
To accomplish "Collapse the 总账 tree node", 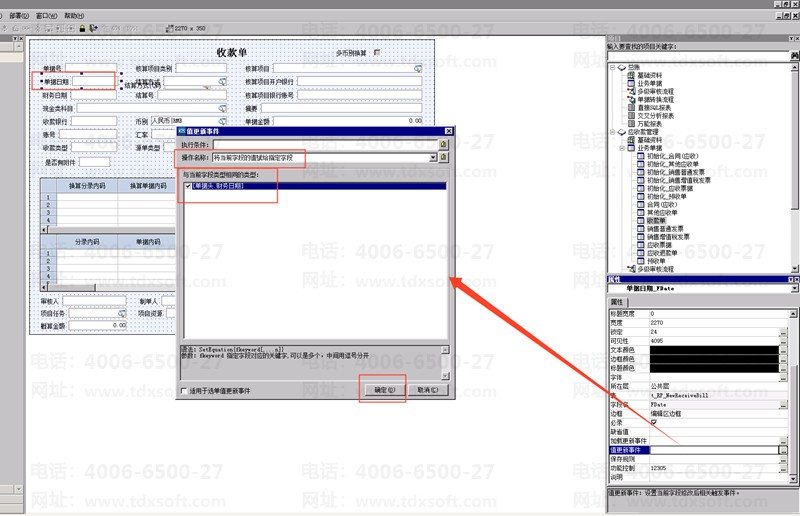I will pos(613,67).
